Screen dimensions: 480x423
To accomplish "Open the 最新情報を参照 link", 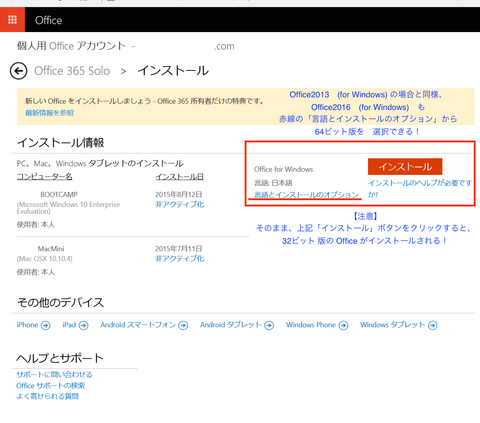I will pos(50,113).
